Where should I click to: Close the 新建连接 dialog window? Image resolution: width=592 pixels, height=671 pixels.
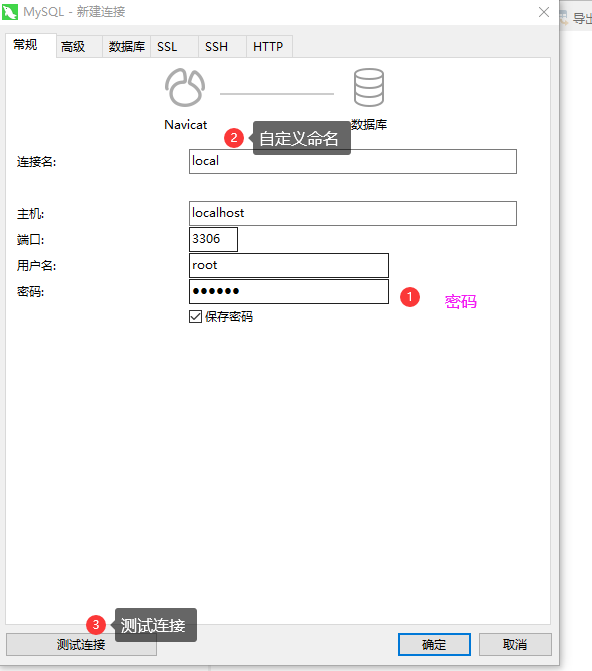[544, 12]
